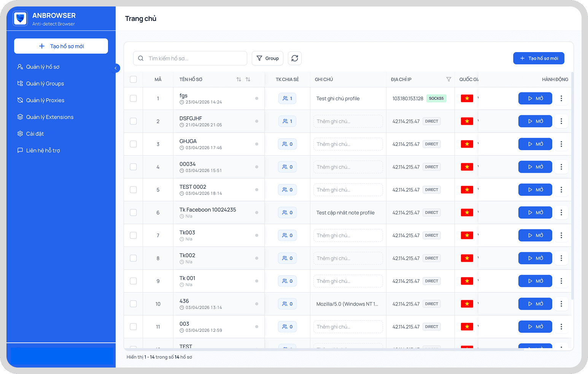Open more actions menu for Tk003 profile
This screenshot has height=374, width=588.
tap(561, 236)
